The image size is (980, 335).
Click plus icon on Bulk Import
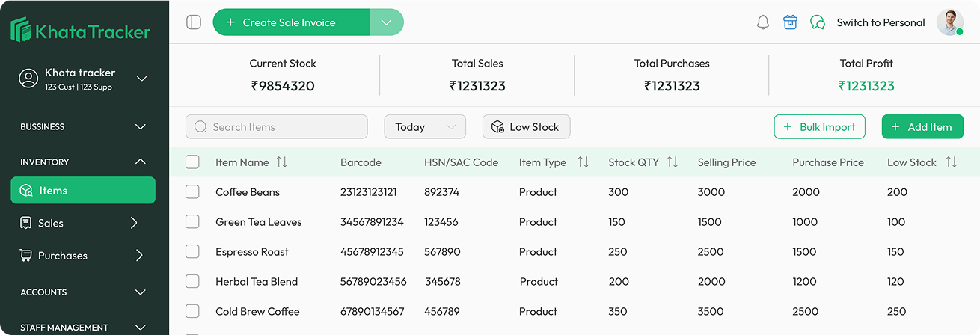point(787,127)
